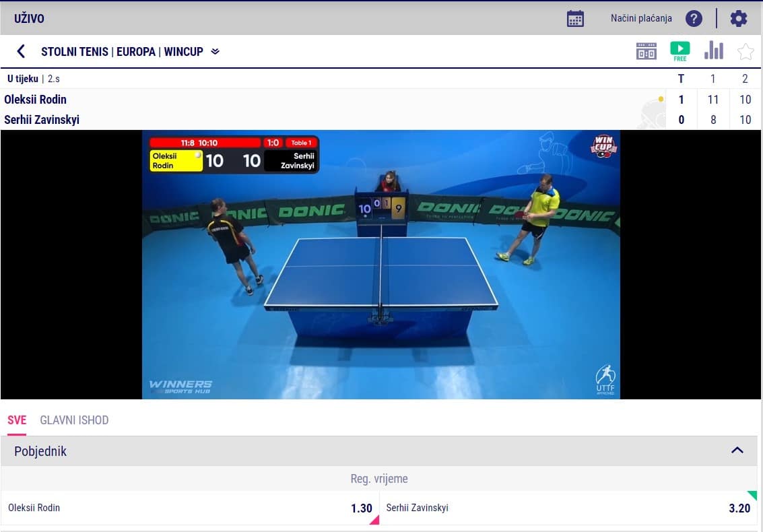Expand the WINCUP league dropdown chevron

(215, 51)
